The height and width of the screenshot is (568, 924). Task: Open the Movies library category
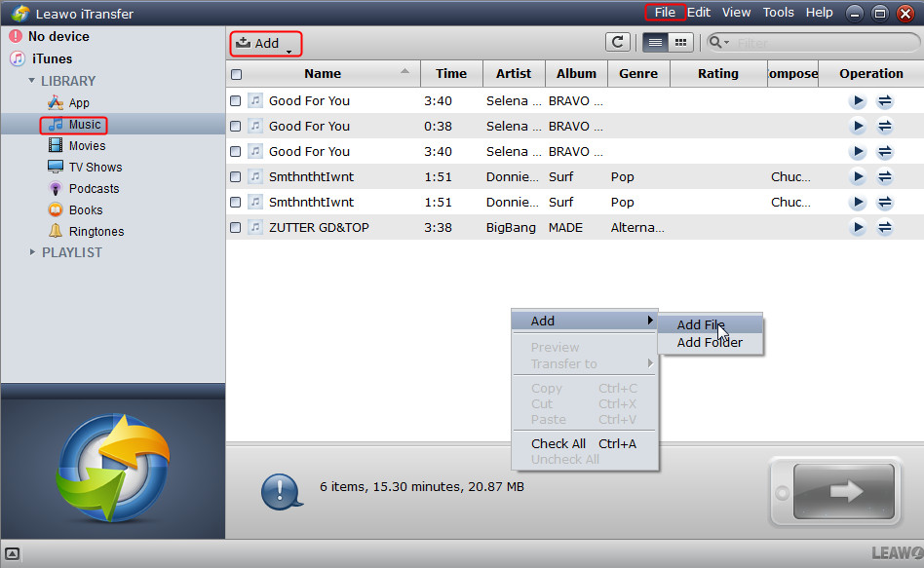click(77, 145)
